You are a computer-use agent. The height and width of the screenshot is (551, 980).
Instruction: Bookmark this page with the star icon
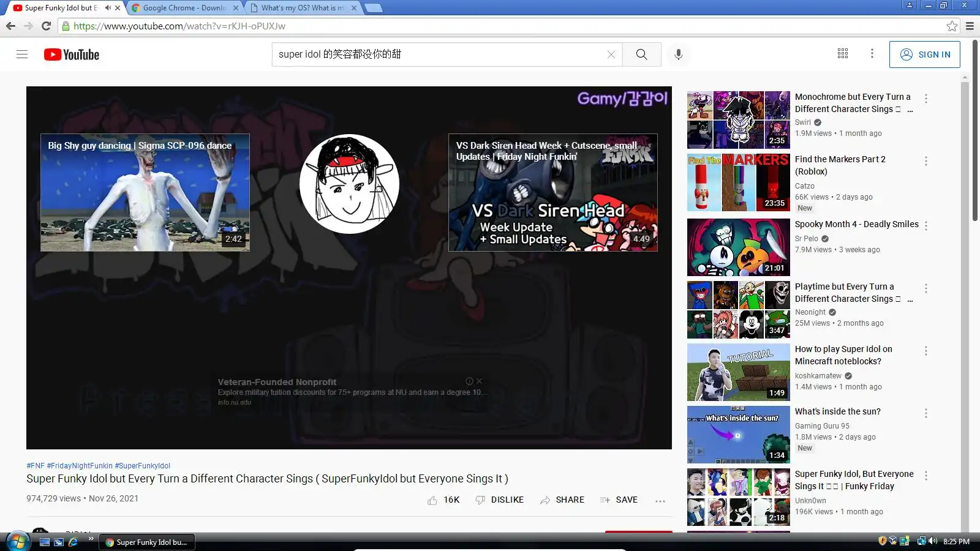[x=952, y=26]
